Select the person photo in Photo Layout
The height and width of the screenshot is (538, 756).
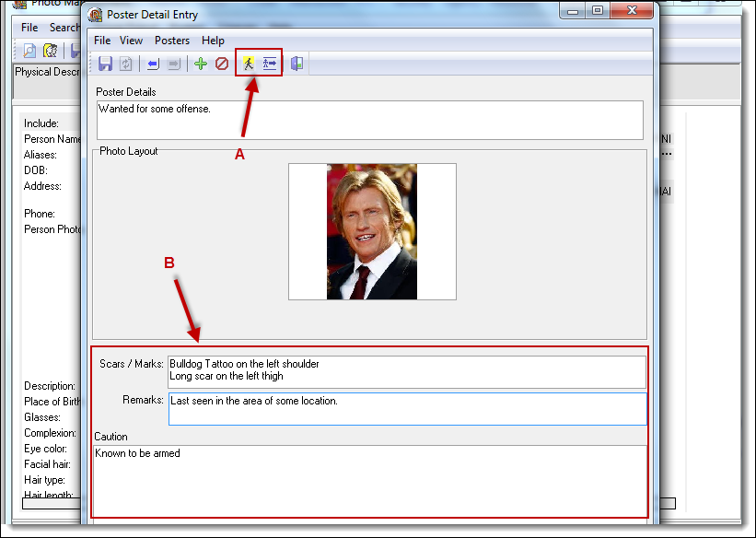[x=372, y=231]
